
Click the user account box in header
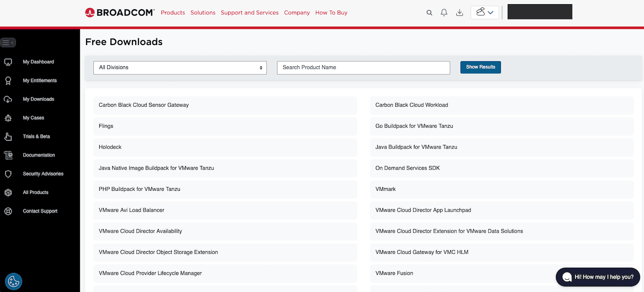tap(540, 12)
